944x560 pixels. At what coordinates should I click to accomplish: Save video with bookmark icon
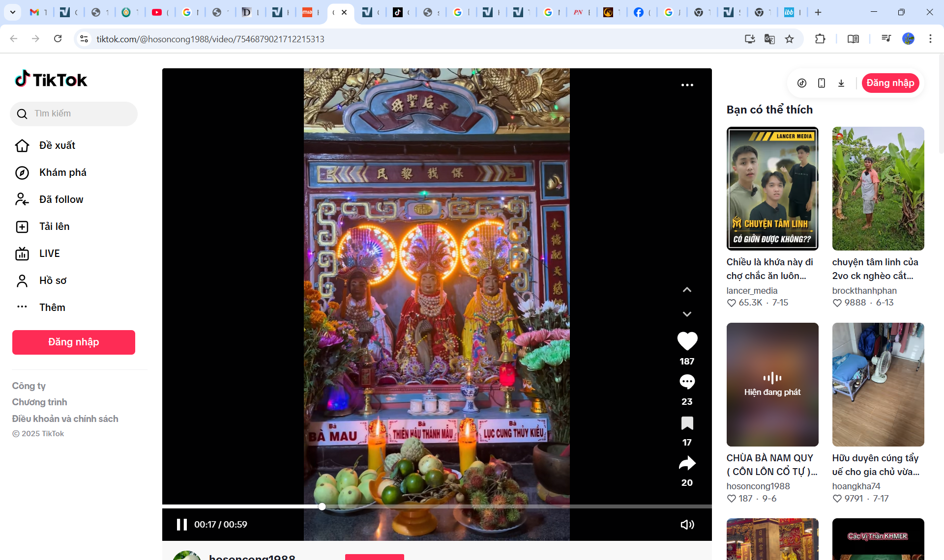click(x=687, y=423)
